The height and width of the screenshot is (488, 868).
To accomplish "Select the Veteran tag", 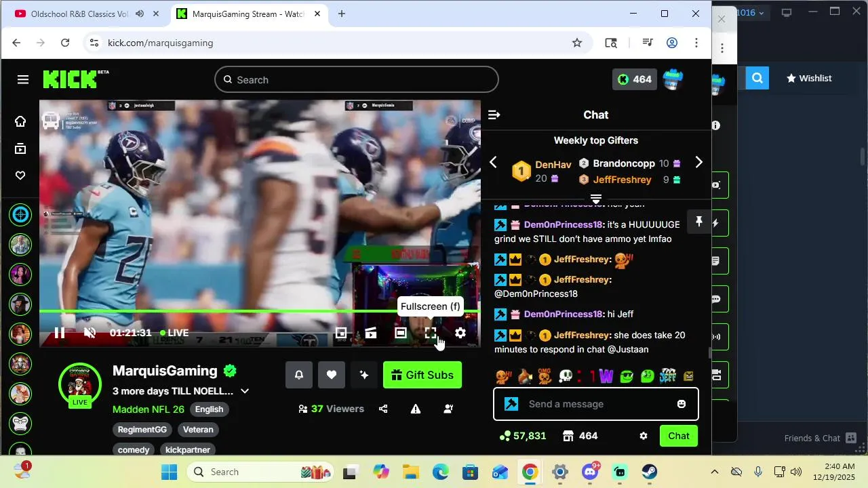I will tap(198, 430).
